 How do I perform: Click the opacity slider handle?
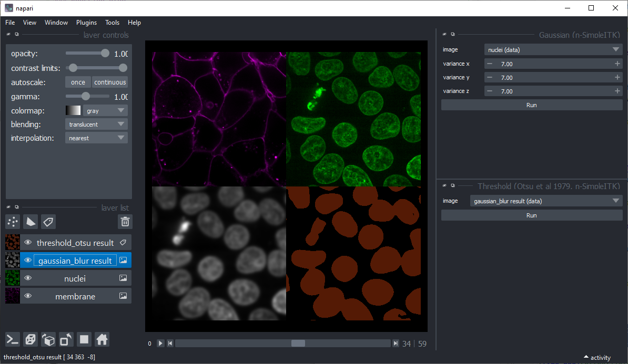[x=105, y=53]
